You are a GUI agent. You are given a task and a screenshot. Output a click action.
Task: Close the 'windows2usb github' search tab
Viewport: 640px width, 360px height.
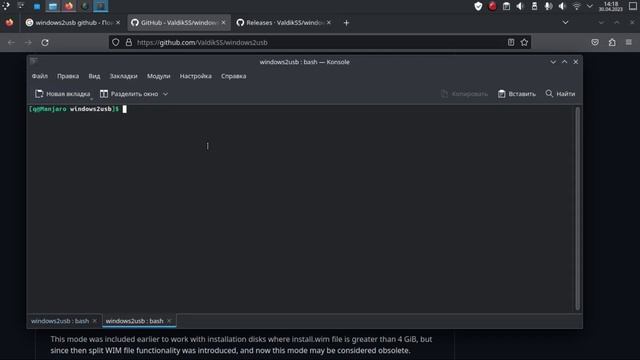[x=118, y=23]
